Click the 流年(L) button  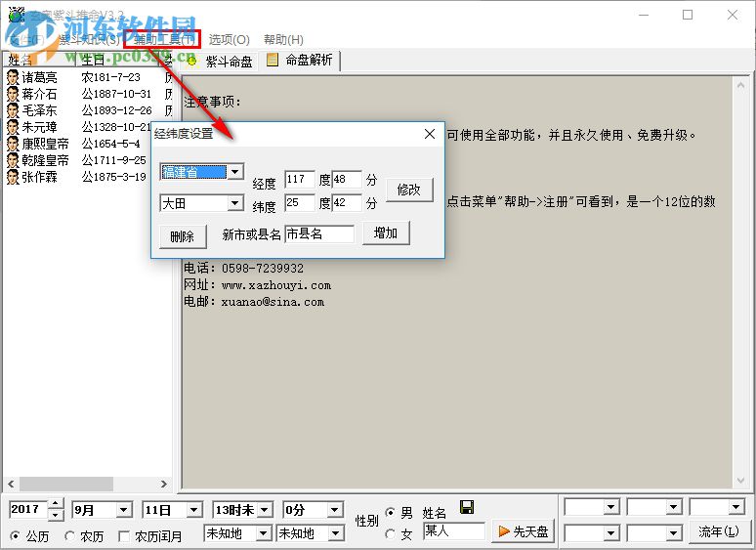tap(719, 531)
